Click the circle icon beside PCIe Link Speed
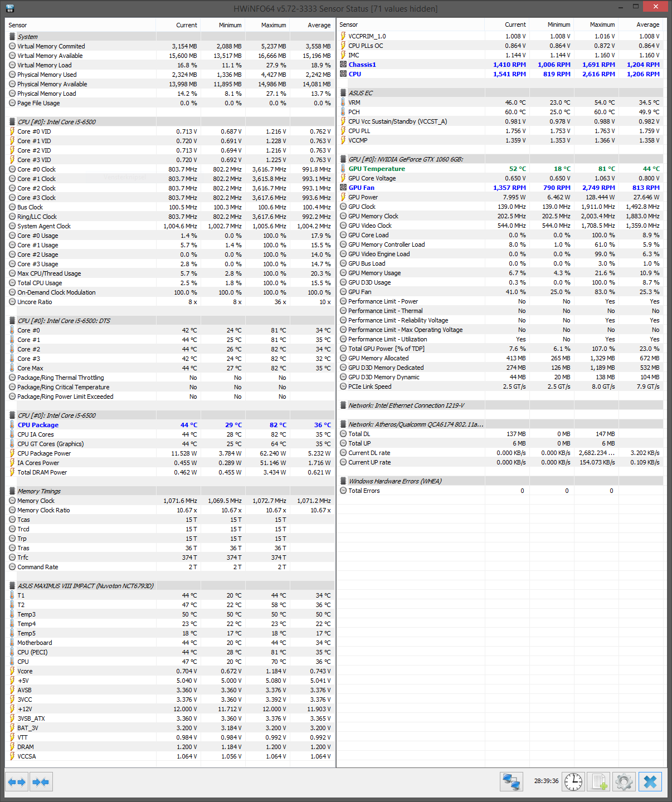The image size is (672, 802). pos(343,387)
